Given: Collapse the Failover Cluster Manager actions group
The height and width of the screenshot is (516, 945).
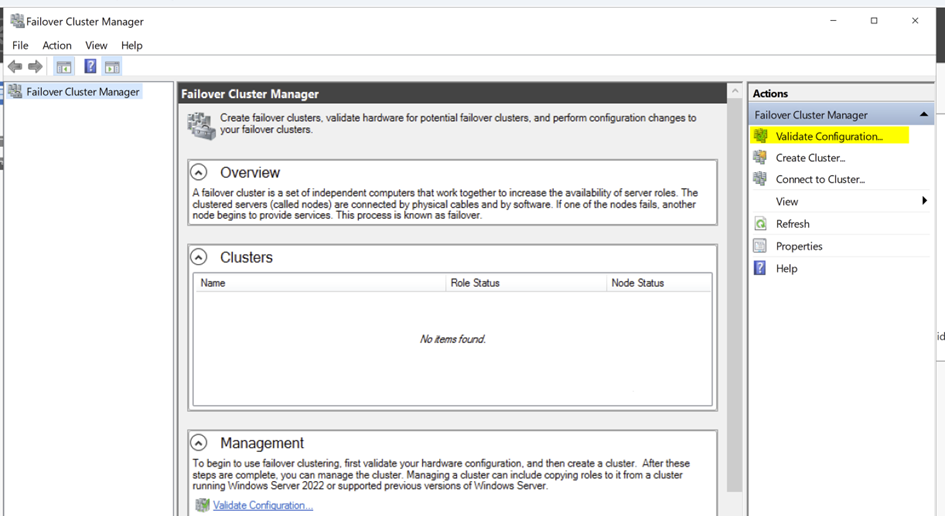Looking at the screenshot, I should click(x=923, y=115).
